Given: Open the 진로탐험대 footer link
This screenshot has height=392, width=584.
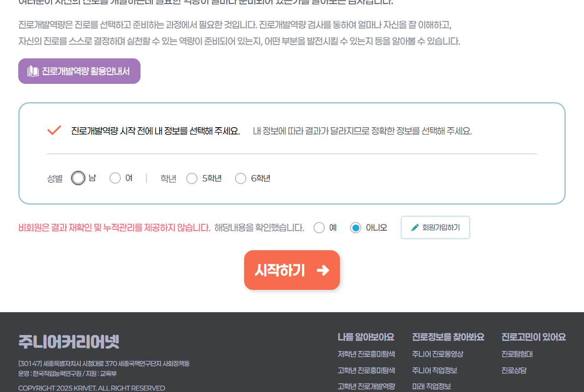Looking at the screenshot, I should tap(517, 354).
